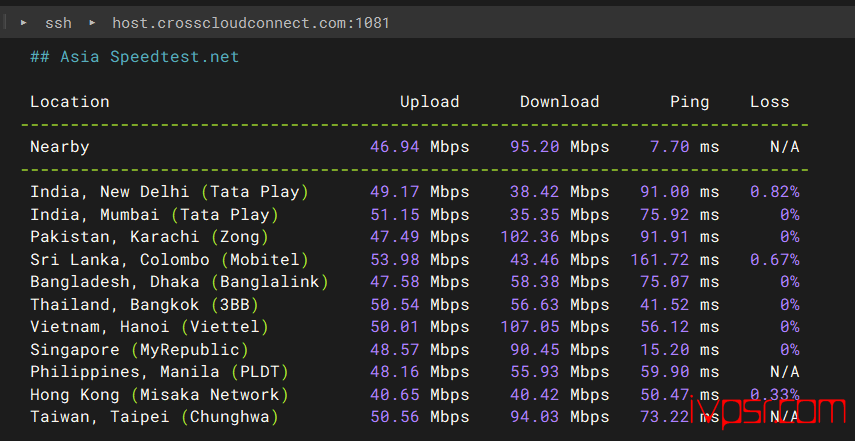Select Nearby loss value N/A
The width and height of the screenshot is (855, 441).
[785, 147]
